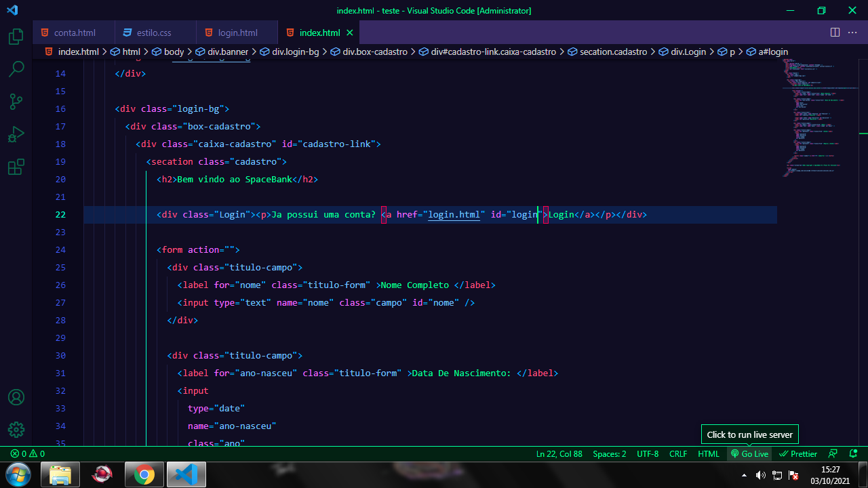Select body in the breadcrumb
This screenshot has width=868, height=488.
point(167,52)
